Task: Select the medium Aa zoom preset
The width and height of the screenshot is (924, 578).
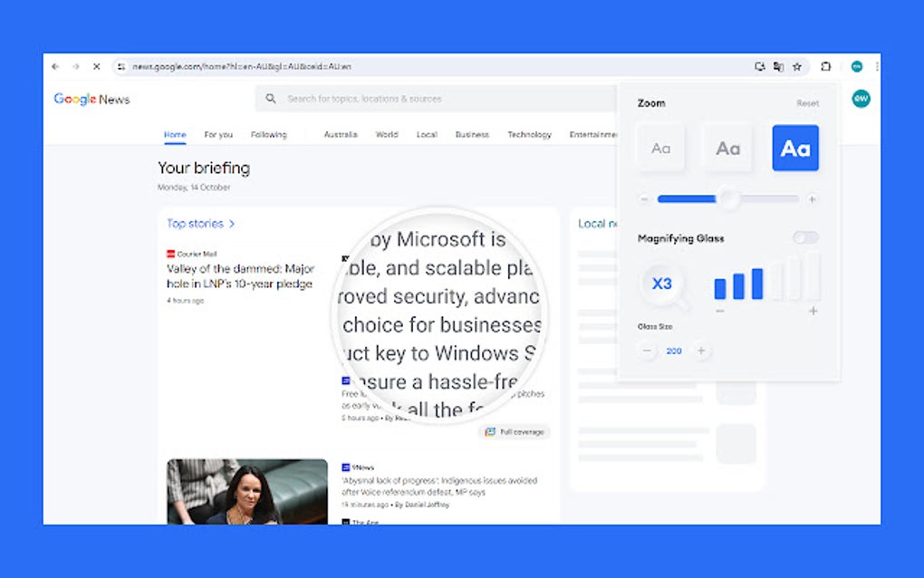Action: 727,148
